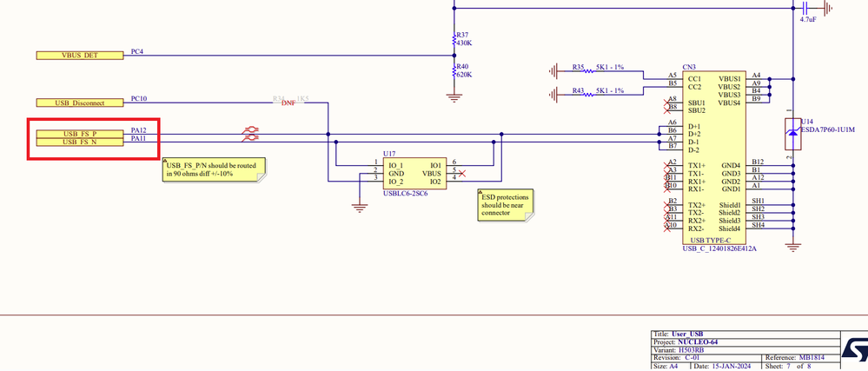
Task: Click the no-connect cross on U17 VBUS pin
Action: 461,173
